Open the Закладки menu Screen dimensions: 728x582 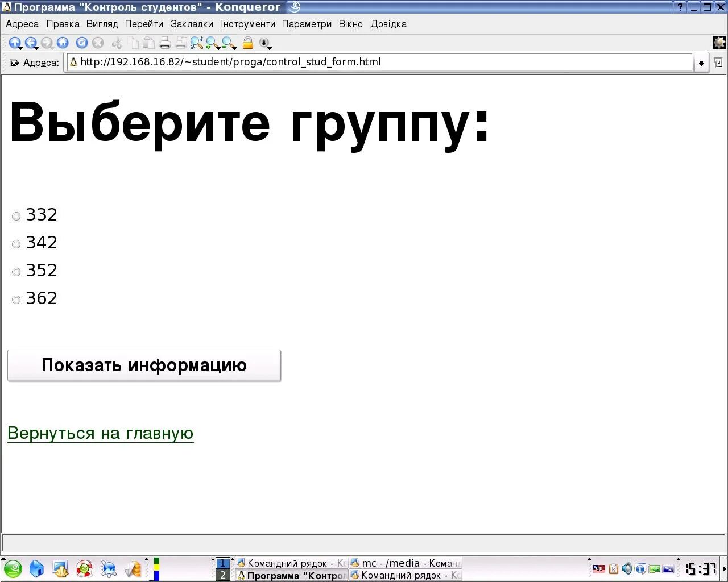tap(192, 24)
